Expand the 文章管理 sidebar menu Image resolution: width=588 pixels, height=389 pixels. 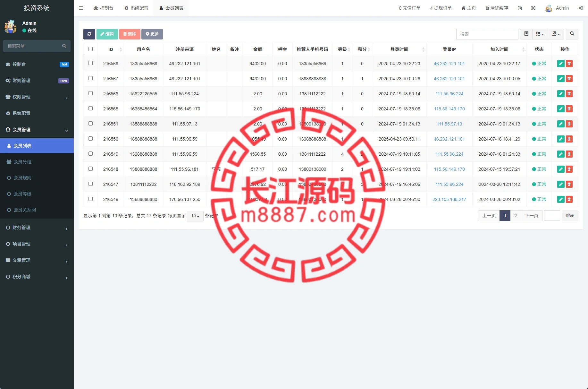37,260
